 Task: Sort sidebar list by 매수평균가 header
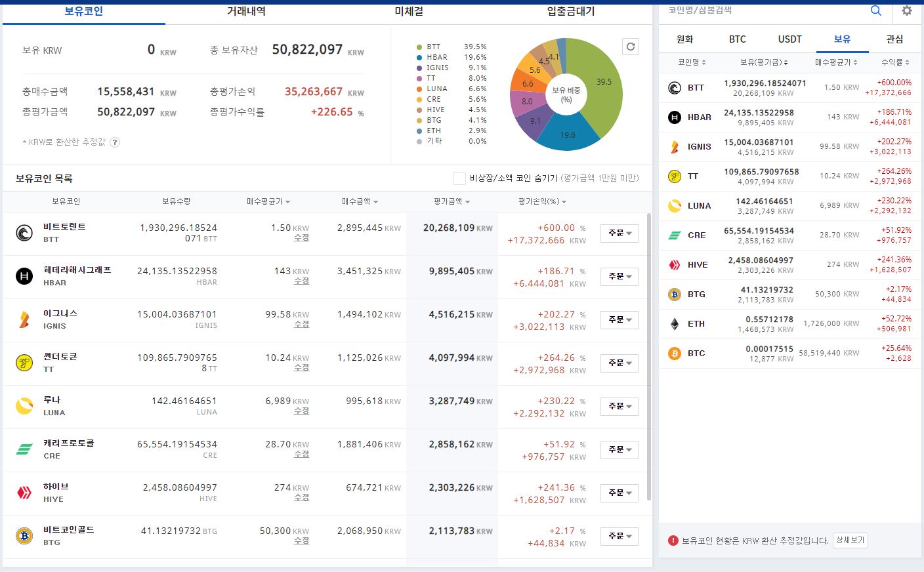tap(836, 62)
